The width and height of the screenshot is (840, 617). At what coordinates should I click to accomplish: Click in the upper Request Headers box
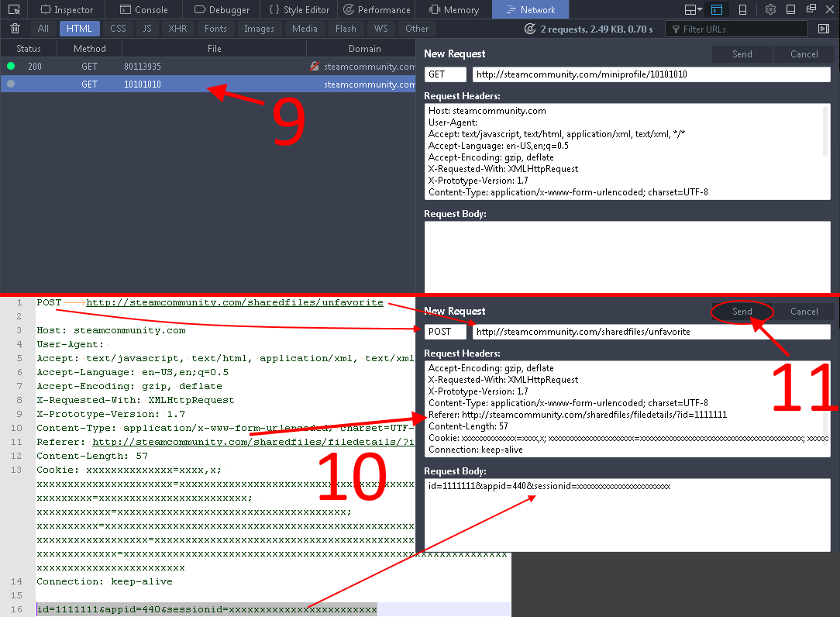pyautogui.click(x=627, y=152)
